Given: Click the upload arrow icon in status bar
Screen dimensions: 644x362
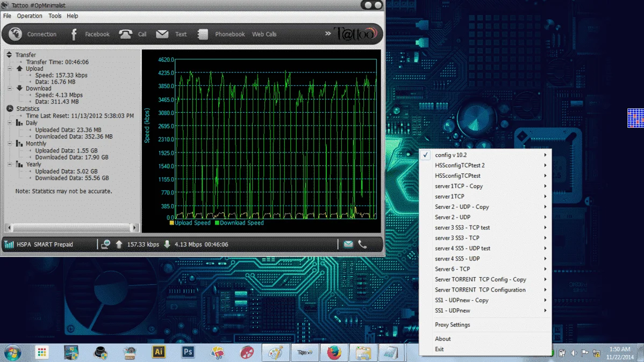Looking at the screenshot, I should coord(119,244).
